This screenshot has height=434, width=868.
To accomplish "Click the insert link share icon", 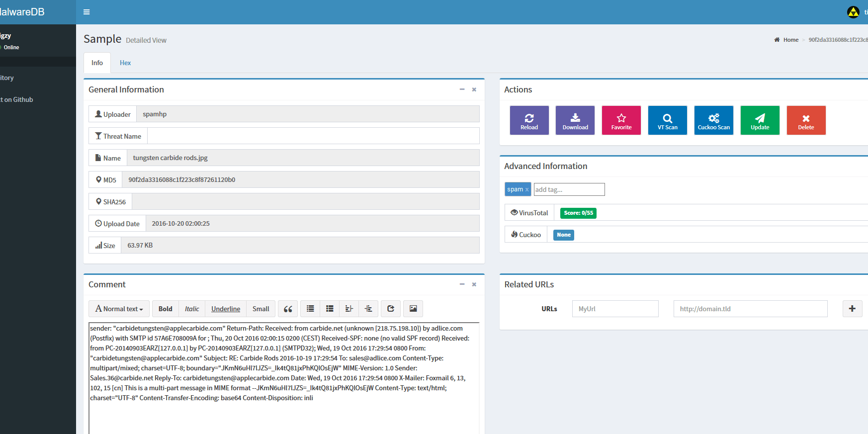I will click(x=391, y=309).
